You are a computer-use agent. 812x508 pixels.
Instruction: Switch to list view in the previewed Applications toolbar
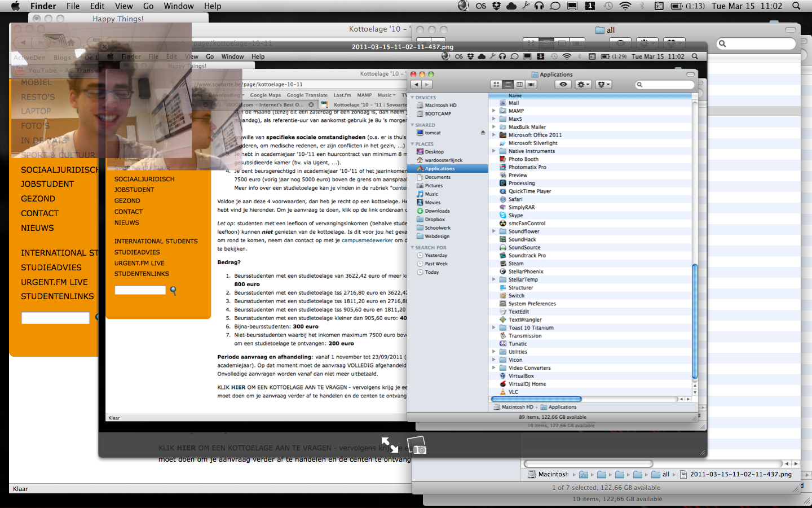click(x=508, y=85)
